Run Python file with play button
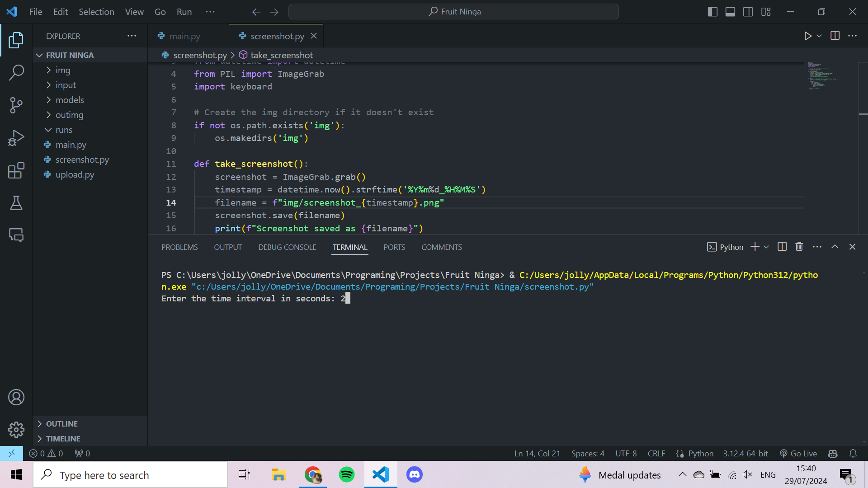This screenshot has height=488, width=868. tap(808, 36)
